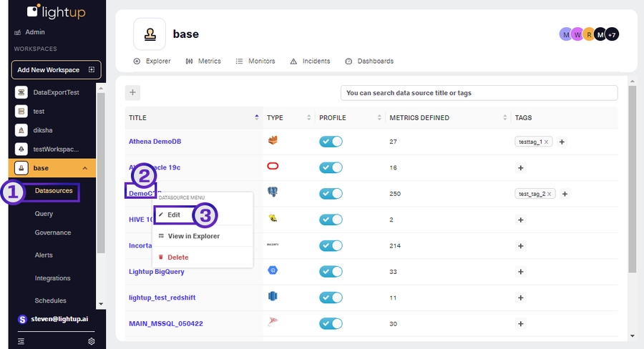The image size is (644, 349).
Task: Toggle profile switch for MAIN_MSSQL_050422
Action: pyautogui.click(x=331, y=323)
